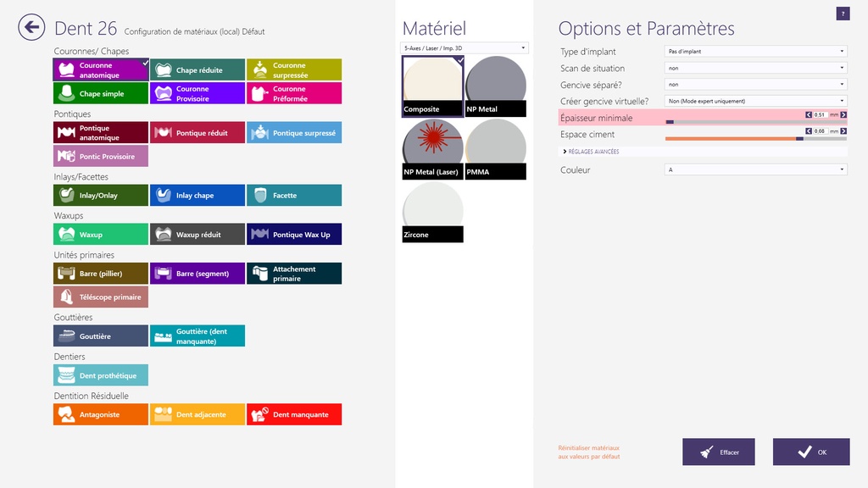Choose the NP Metal (Laser) material

pyautogui.click(x=432, y=149)
